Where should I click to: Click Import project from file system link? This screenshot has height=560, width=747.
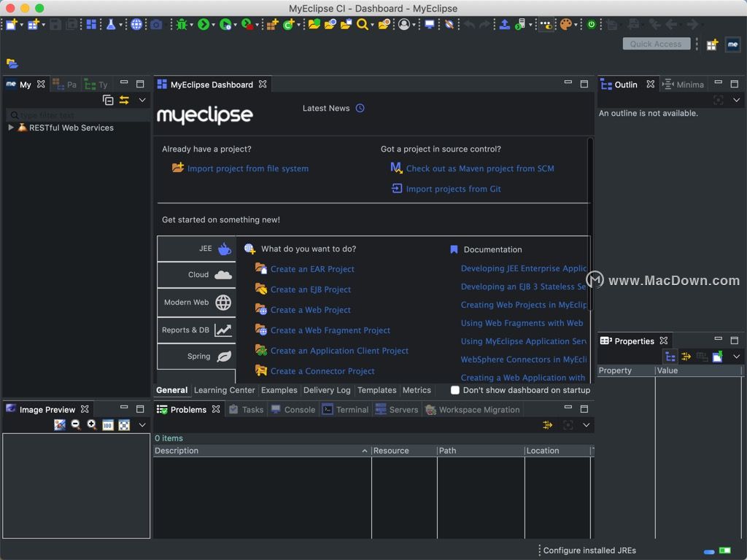pos(248,168)
